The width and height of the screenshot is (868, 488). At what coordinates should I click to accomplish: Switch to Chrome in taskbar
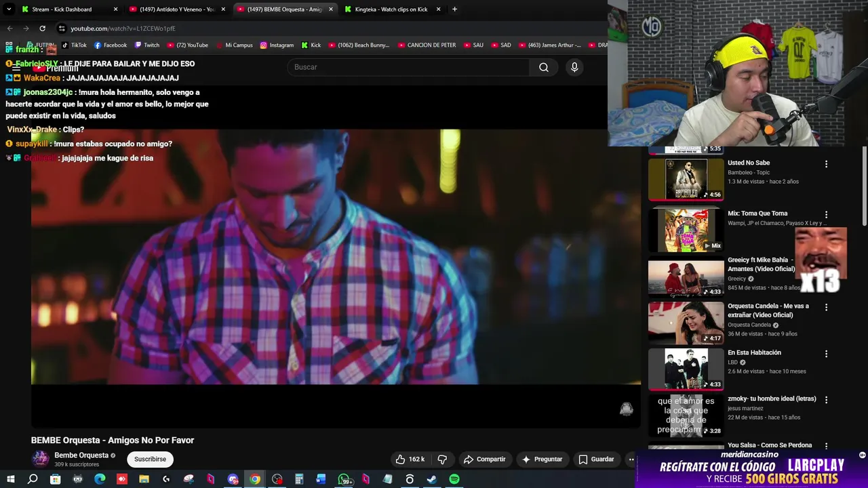255,479
